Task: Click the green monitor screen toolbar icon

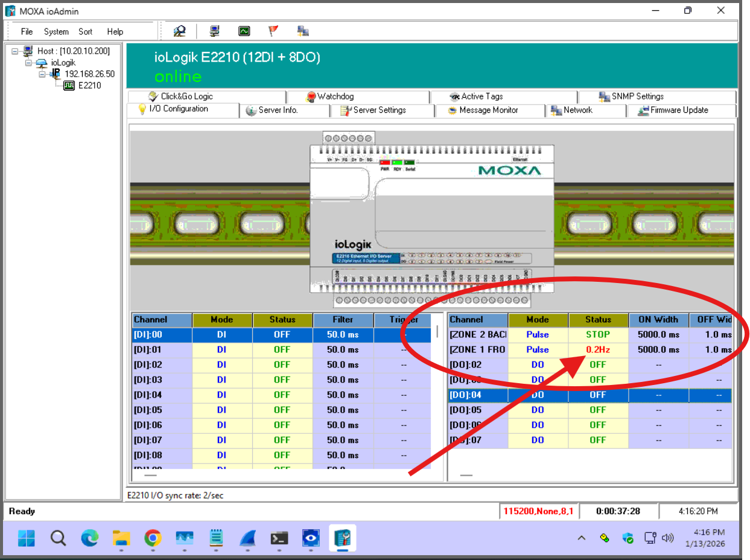Action: (x=244, y=31)
